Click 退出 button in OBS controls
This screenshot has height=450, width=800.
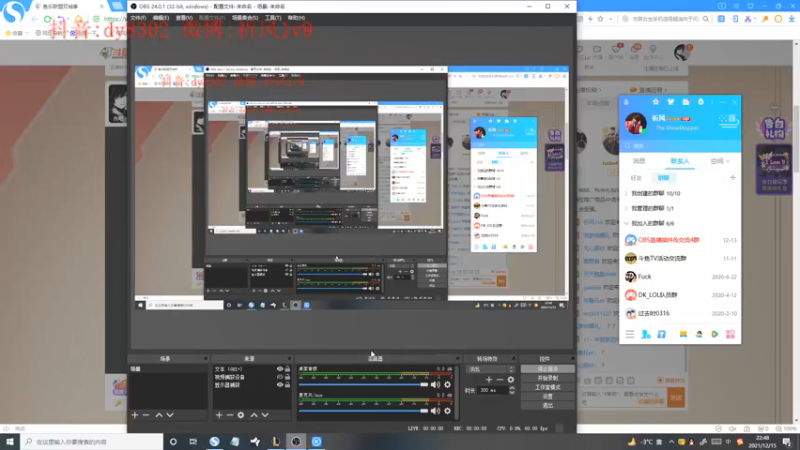(547, 406)
